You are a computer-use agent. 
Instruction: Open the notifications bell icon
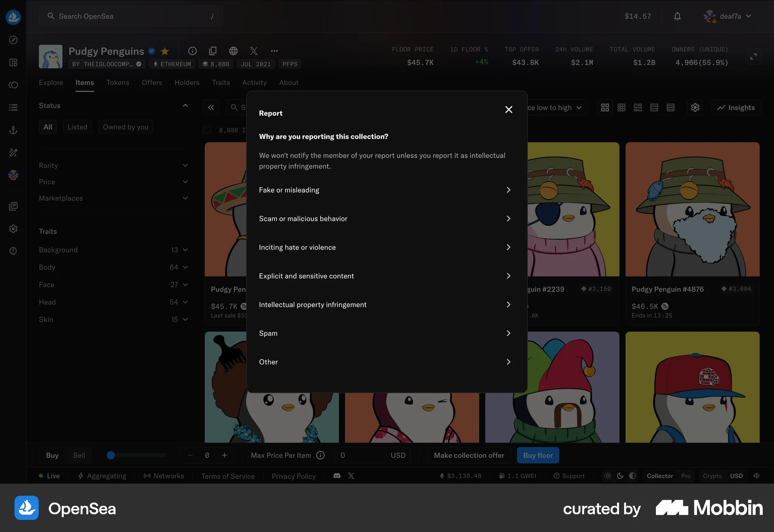coord(677,16)
